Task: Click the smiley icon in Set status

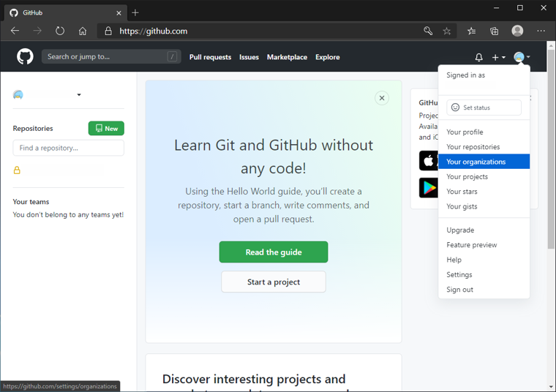Action: tap(455, 108)
